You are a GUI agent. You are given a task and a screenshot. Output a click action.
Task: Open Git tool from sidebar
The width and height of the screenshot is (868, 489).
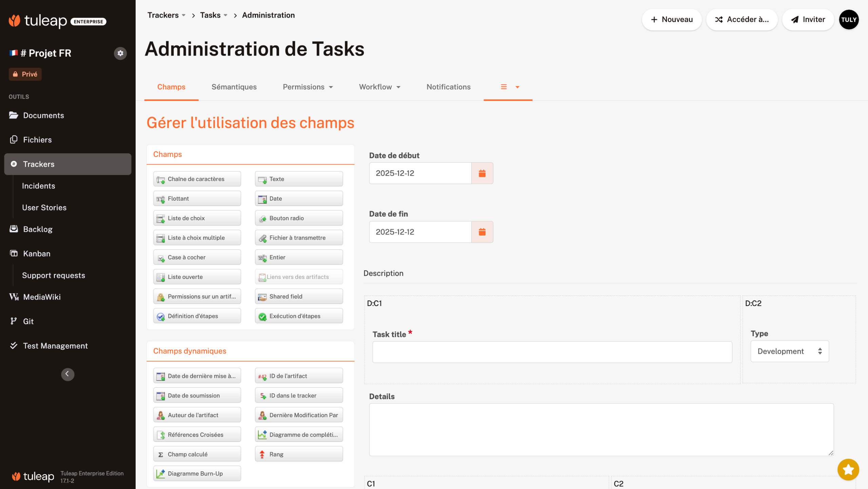(x=28, y=321)
